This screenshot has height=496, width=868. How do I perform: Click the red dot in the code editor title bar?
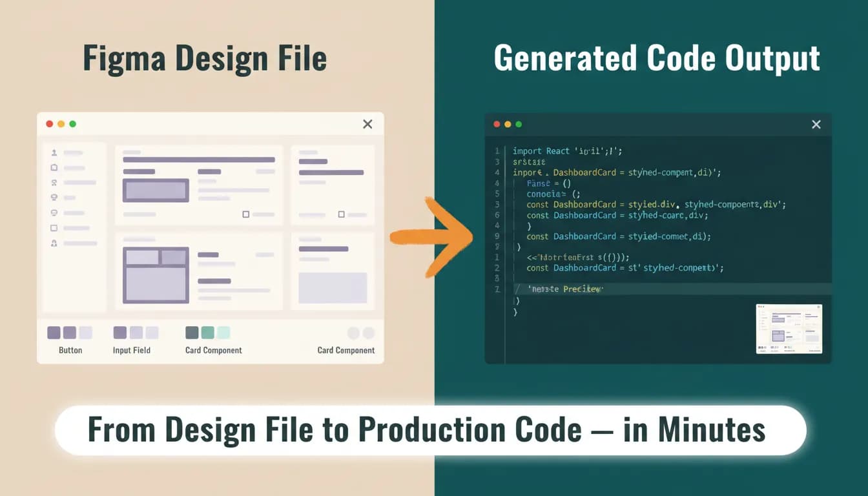coord(497,124)
